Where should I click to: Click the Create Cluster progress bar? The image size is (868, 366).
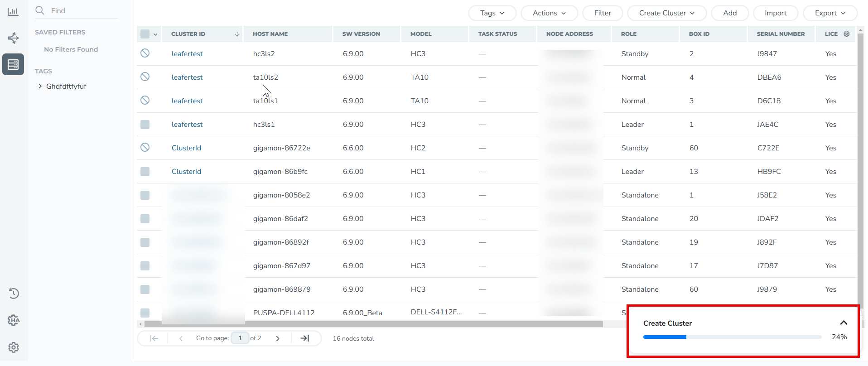pos(732,337)
